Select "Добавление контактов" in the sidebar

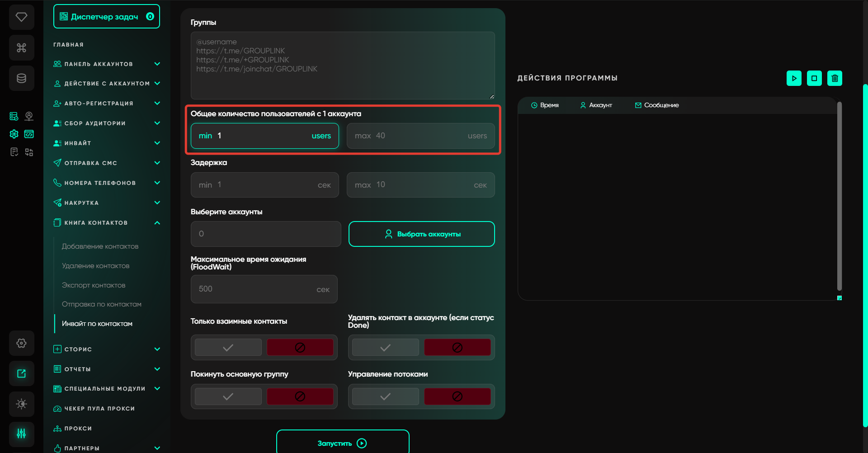coord(100,246)
